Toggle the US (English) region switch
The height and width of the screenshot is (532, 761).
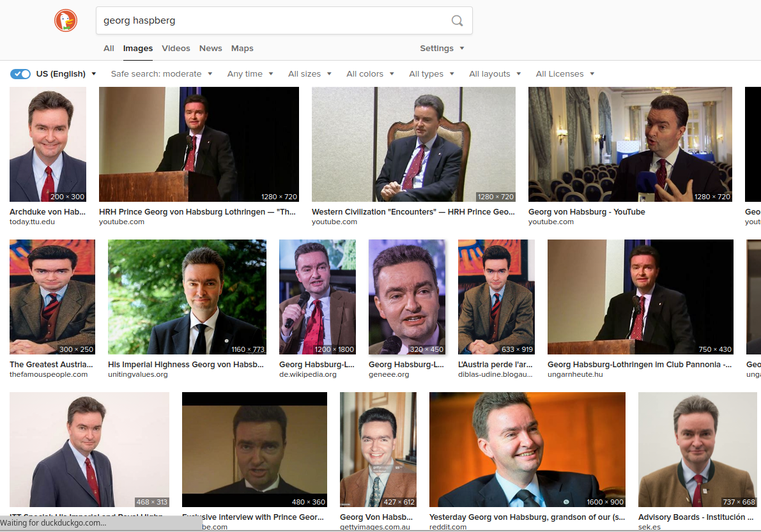coord(20,73)
